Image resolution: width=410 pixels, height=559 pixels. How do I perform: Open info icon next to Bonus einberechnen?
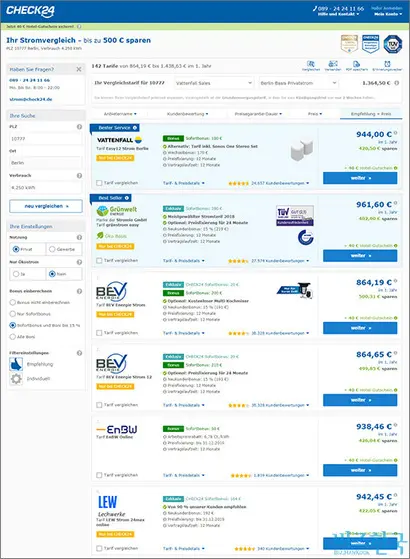(79, 291)
